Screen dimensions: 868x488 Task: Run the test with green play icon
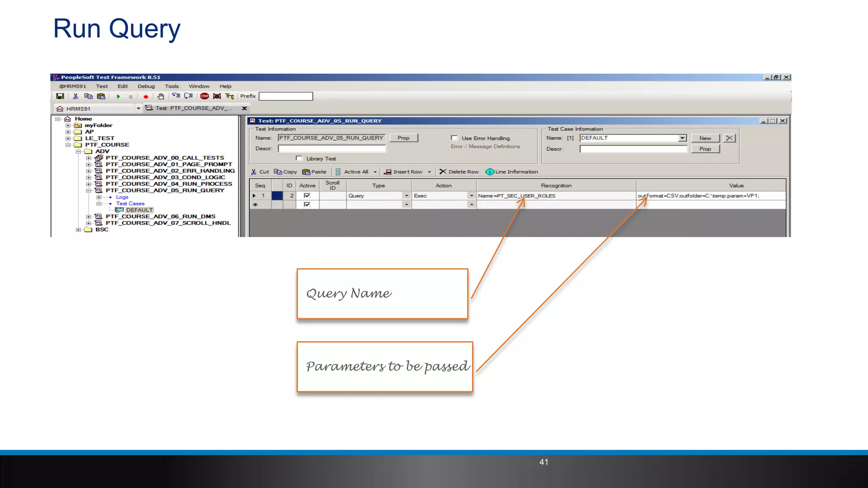click(x=118, y=97)
